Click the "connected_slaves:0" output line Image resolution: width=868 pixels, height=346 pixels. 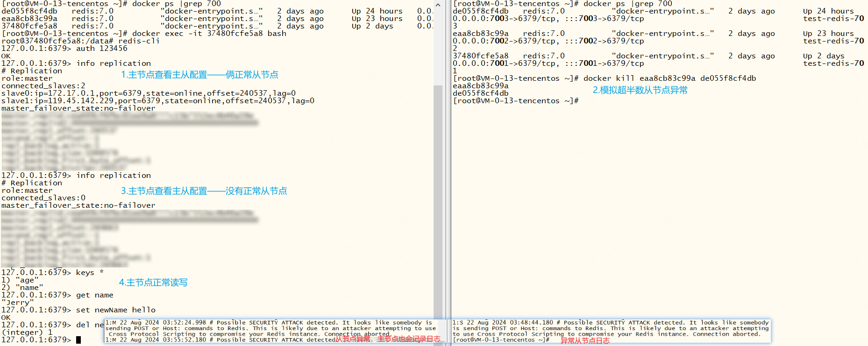[x=43, y=198]
